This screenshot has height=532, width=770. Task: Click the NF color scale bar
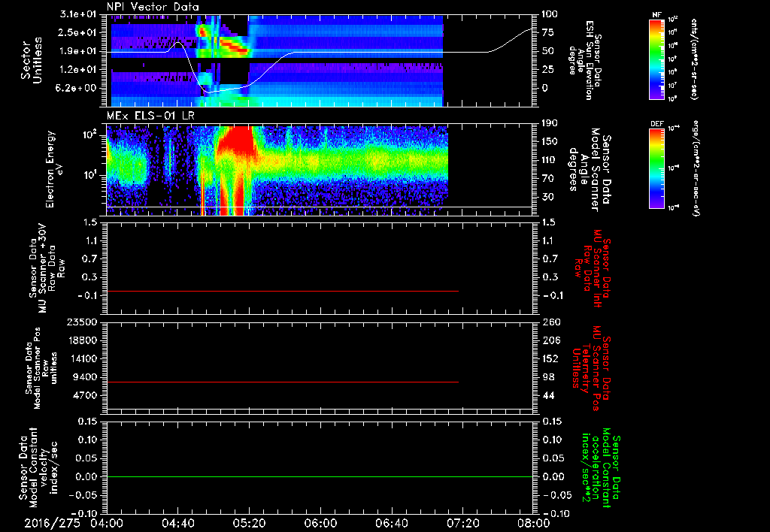(x=657, y=59)
